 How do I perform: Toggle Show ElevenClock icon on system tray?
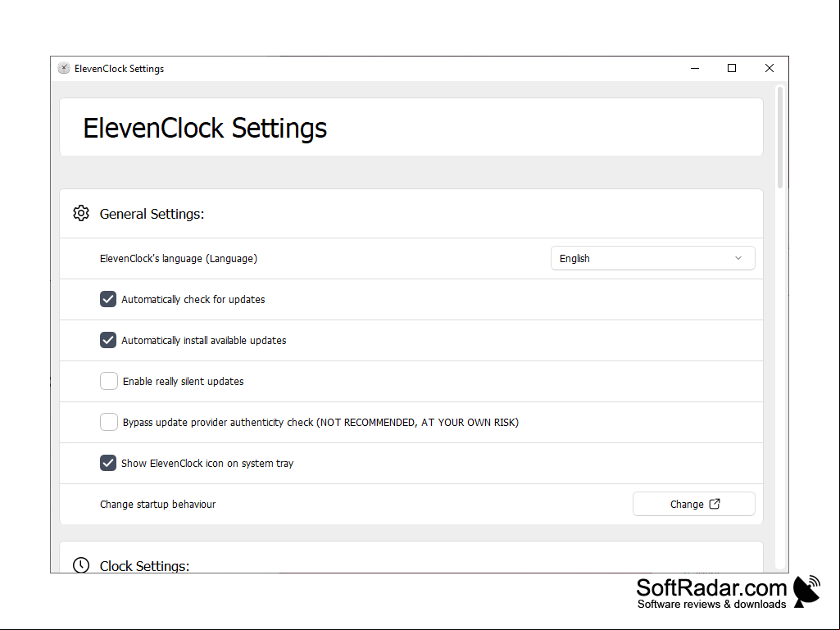coord(108,463)
